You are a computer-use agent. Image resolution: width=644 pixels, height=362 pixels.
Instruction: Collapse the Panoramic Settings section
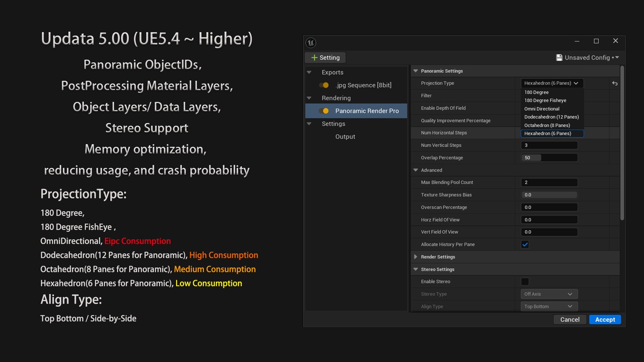tap(416, 71)
